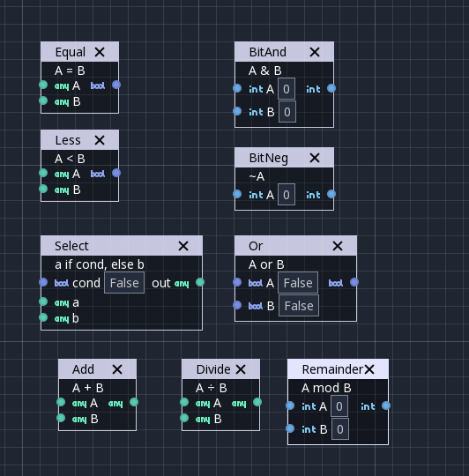Click the out any port of Select node
This screenshot has width=469, height=476.
pos(200,282)
